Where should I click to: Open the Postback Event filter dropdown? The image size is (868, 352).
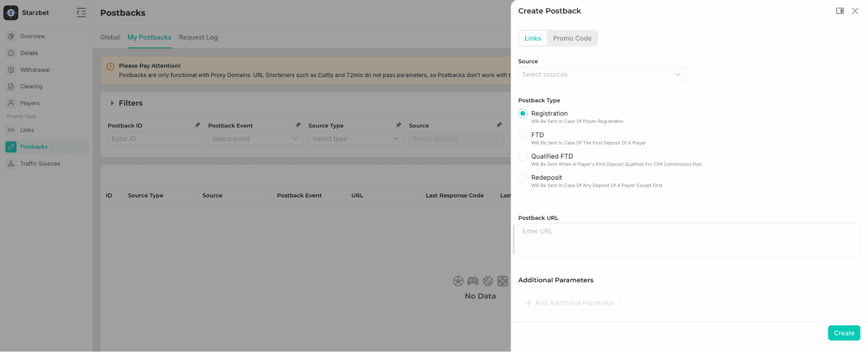(x=255, y=139)
